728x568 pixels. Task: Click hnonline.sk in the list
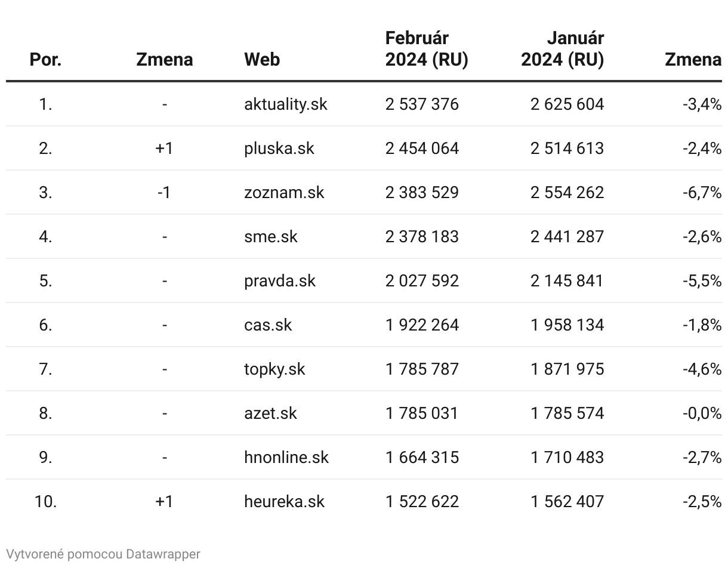(286, 457)
